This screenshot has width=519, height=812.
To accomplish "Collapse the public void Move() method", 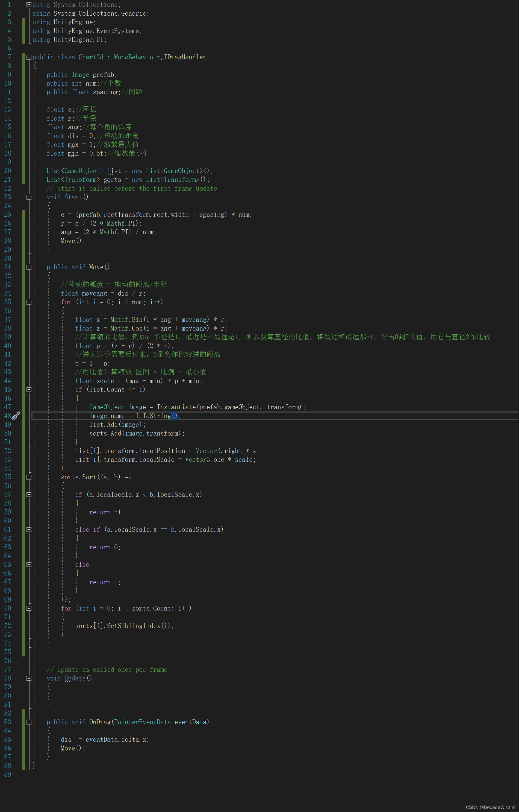I will tap(29, 267).
